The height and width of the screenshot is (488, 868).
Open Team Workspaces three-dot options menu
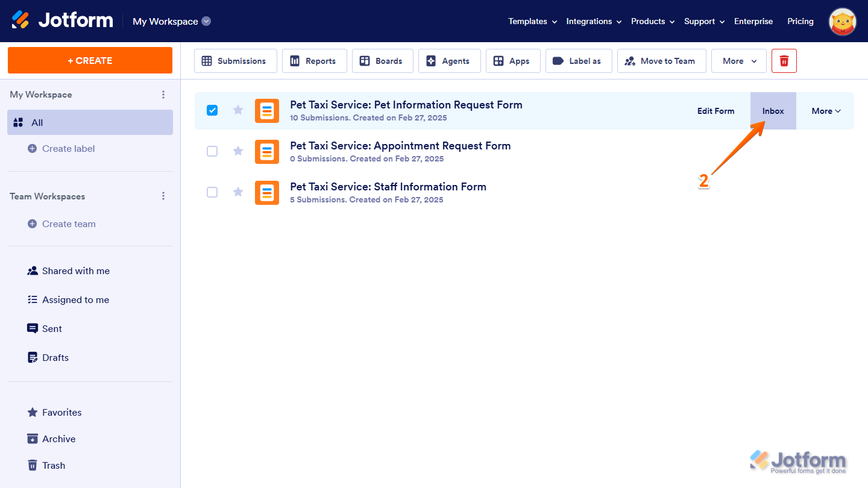(x=163, y=196)
